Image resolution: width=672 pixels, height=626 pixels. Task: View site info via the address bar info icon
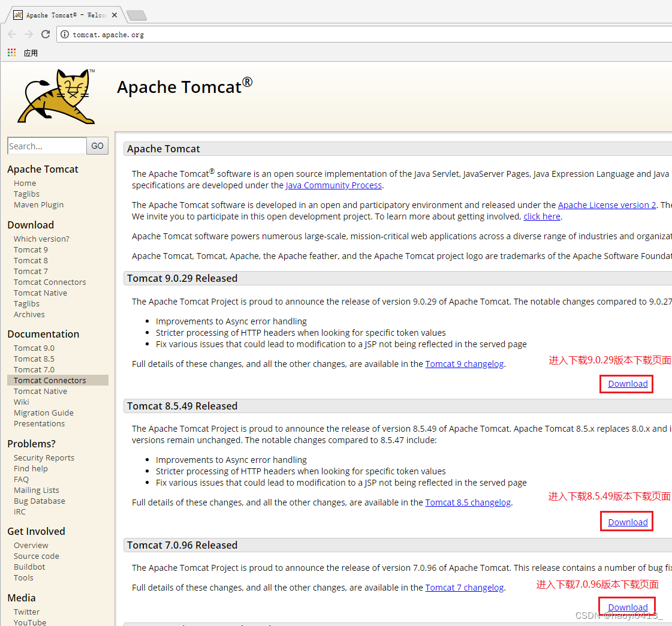[x=64, y=34]
